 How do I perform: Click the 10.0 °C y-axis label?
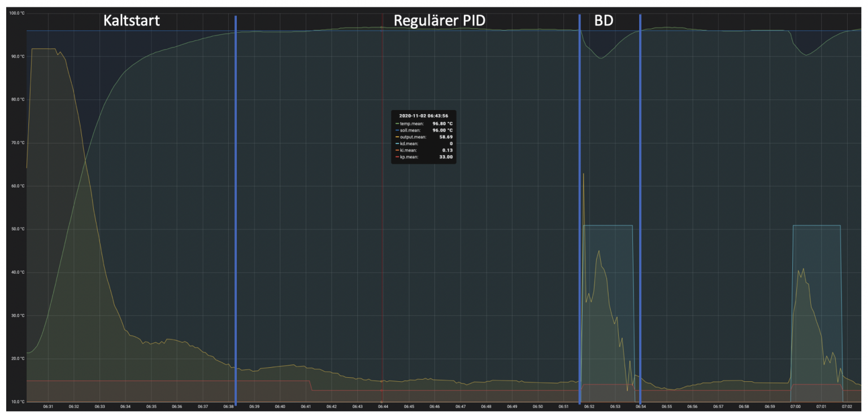coord(17,402)
